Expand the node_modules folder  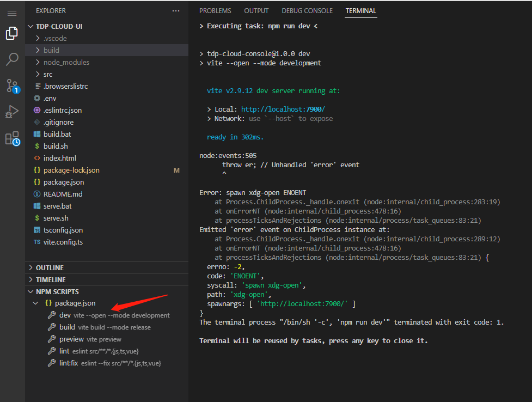pyautogui.click(x=38, y=62)
